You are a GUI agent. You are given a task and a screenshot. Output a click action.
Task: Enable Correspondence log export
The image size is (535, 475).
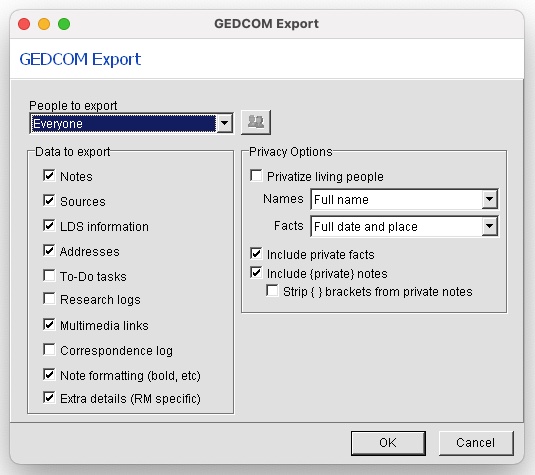point(49,349)
